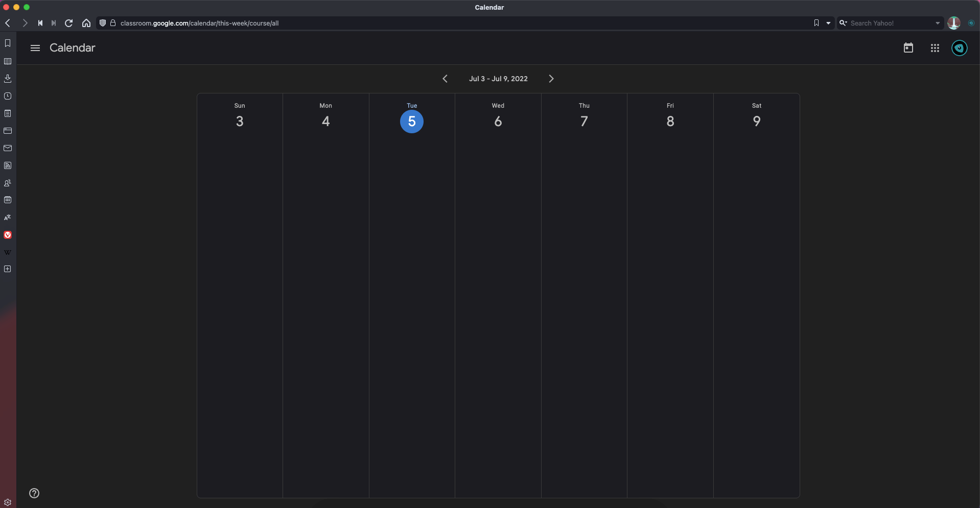Image resolution: width=980 pixels, height=508 pixels.
Task: Open the Notes panel icon
Action: tap(8, 113)
